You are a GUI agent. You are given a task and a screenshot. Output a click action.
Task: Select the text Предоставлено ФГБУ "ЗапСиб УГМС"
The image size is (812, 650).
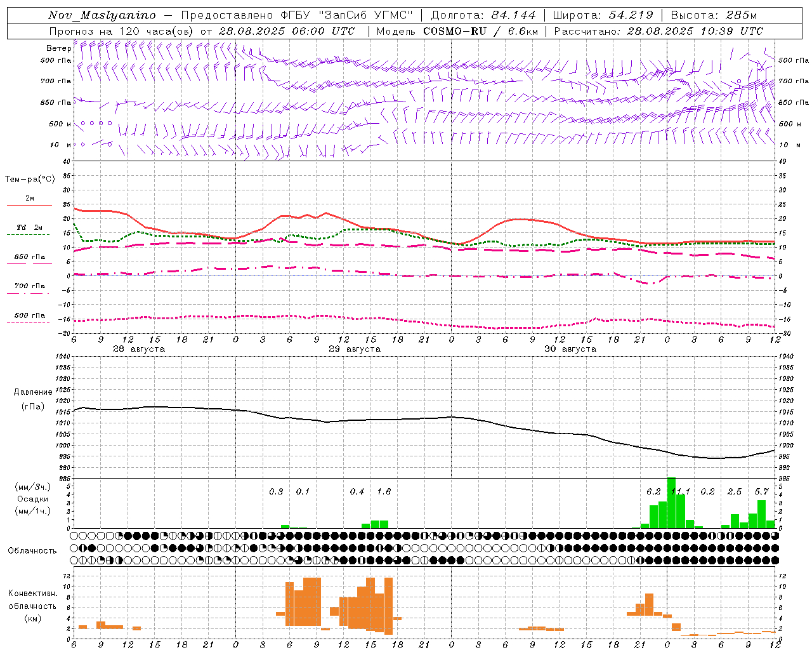coord(298,15)
